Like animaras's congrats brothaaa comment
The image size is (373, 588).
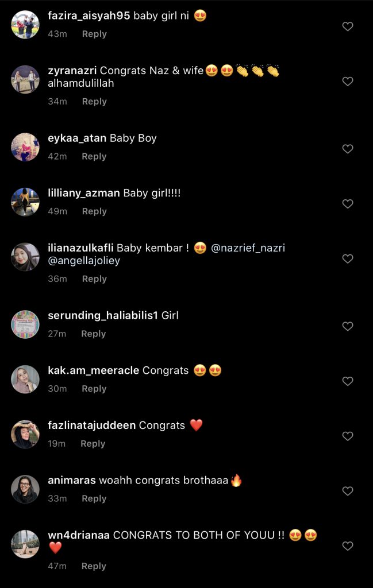pyautogui.click(x=348, y=491)
